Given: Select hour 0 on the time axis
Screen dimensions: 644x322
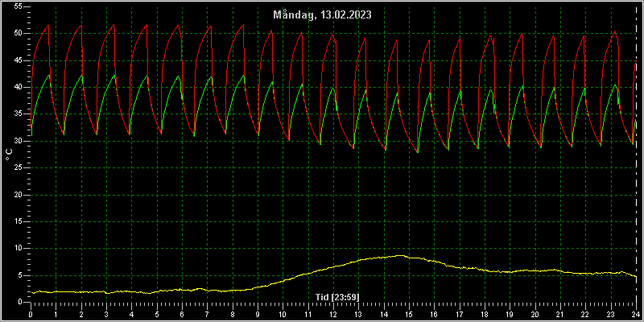Looking at the screenshot, I should (x=31, y=314).
